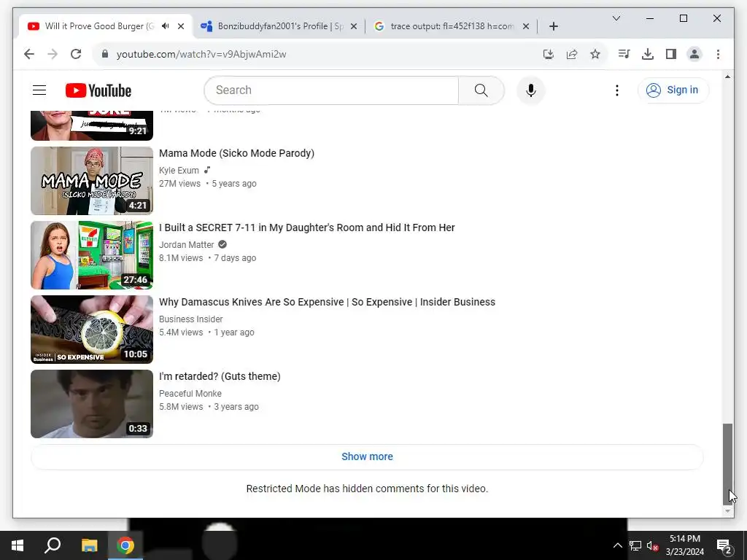Screen dimensions: 747x560
Task: Click the "27M views" text
Action: pos(179,184)
